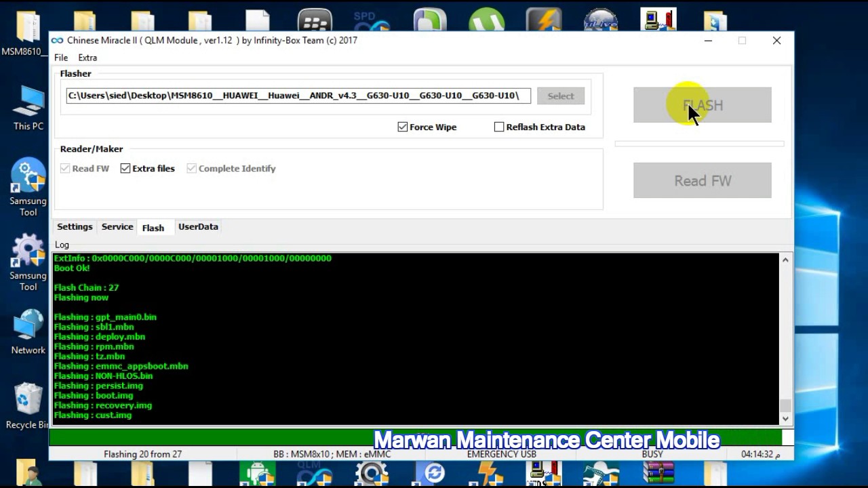Click the log scrollbar down arrow
Viewport: 868px width, 488px height.
click(x=785, y=419)
